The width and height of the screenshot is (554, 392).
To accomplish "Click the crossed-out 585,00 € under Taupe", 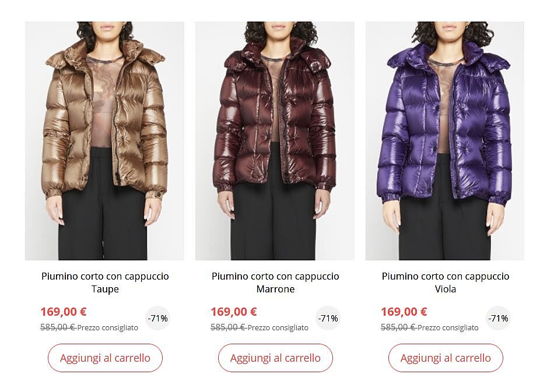I will pyautogui.click(x=58, y=327).
